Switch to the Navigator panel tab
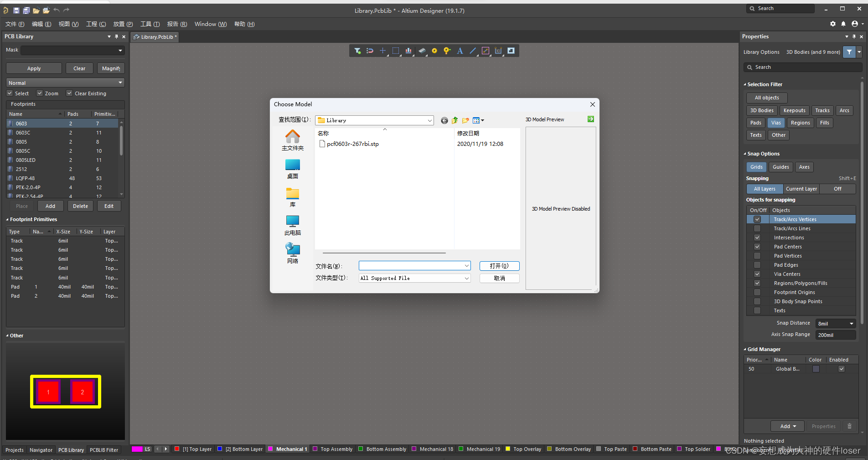 click(x=41, y=450)
